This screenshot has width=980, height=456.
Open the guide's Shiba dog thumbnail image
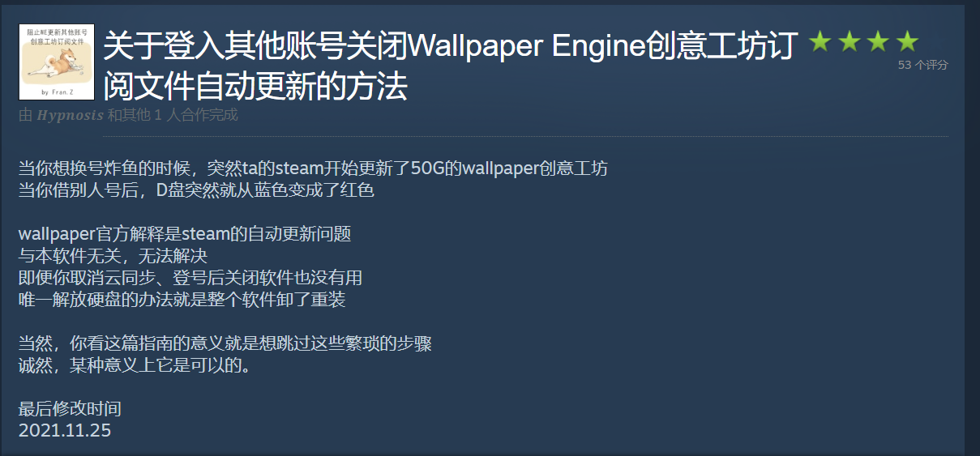pos(57,62)
